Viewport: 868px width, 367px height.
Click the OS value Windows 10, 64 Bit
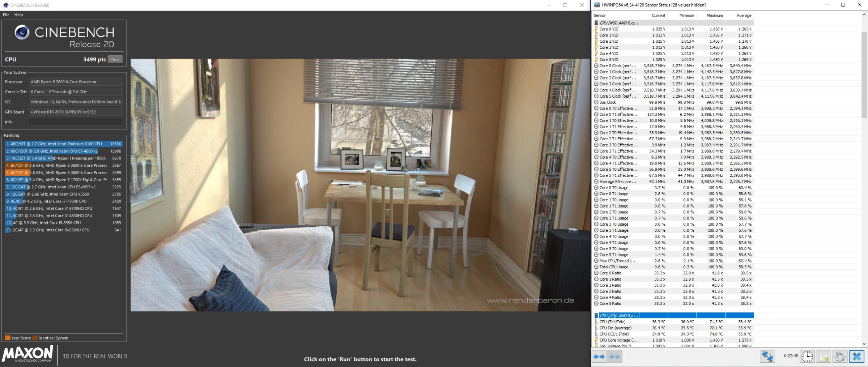[76, 102]
